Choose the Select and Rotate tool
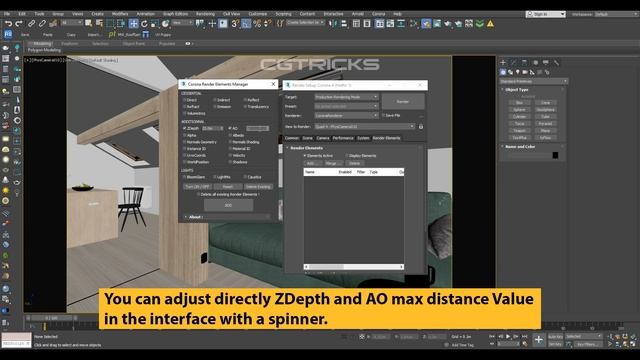Viewport: 640px width, 360px height. pyautogui.click(x=144, y=24)
